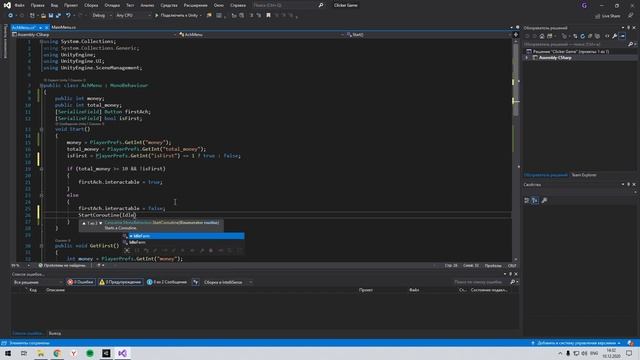
Task: Open the Сборка и IntelliSense dropdown
Action: pos(227,282)
